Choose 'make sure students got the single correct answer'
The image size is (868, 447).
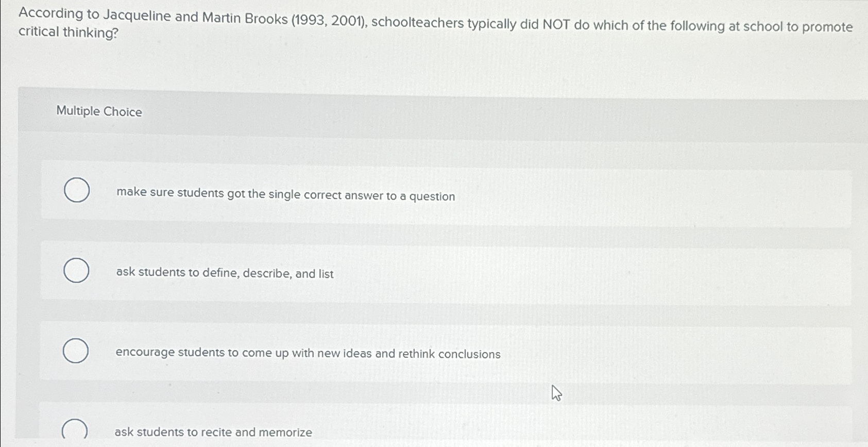pyautogui.click(x=285, y=195)
